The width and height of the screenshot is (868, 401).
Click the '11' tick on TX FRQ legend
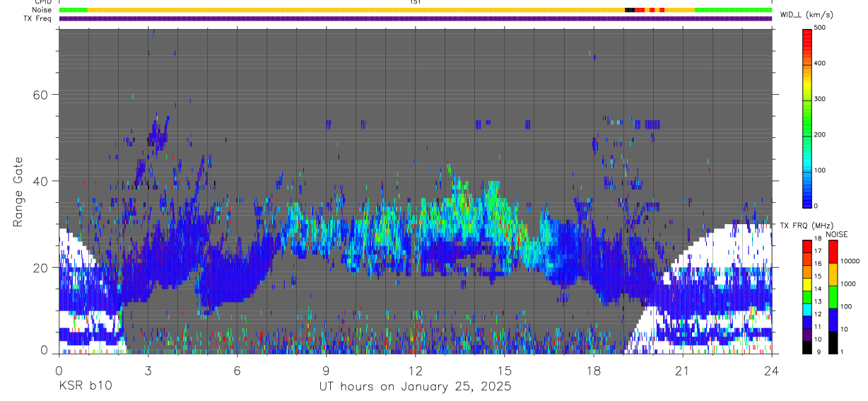819,327
